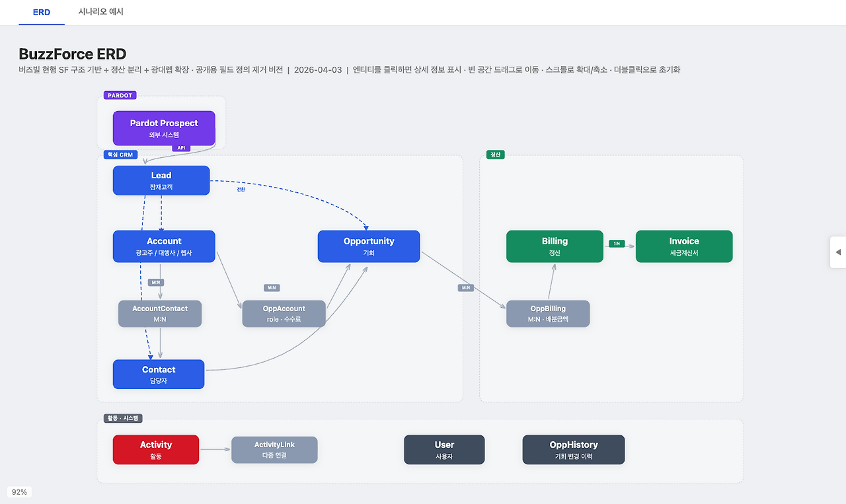Viewport: 846px width, 504px height.
Task: Open the ActivityLink 다중 연결 node
Action: pos(274,450)
